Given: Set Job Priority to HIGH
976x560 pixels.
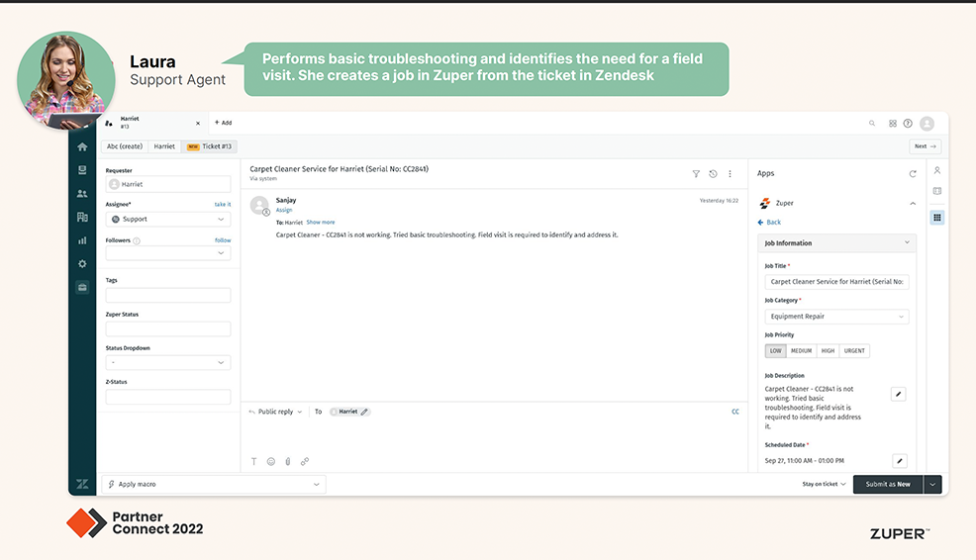Looking at the screenshot, I should point(828,350).
